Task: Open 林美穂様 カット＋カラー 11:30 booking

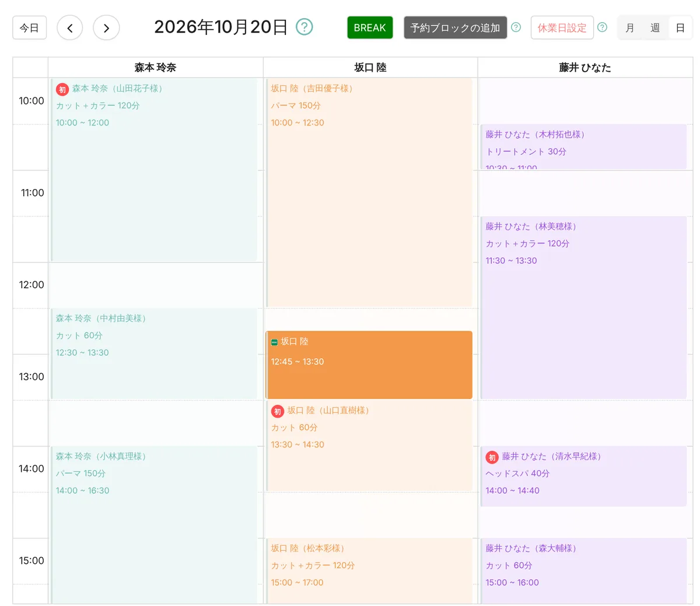Action: pos(583,308)
